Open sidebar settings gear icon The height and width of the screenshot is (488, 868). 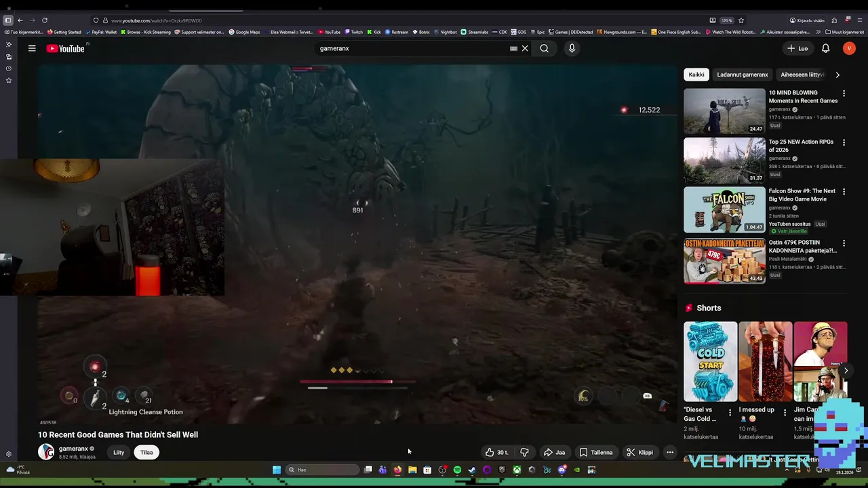click(8, 454)
